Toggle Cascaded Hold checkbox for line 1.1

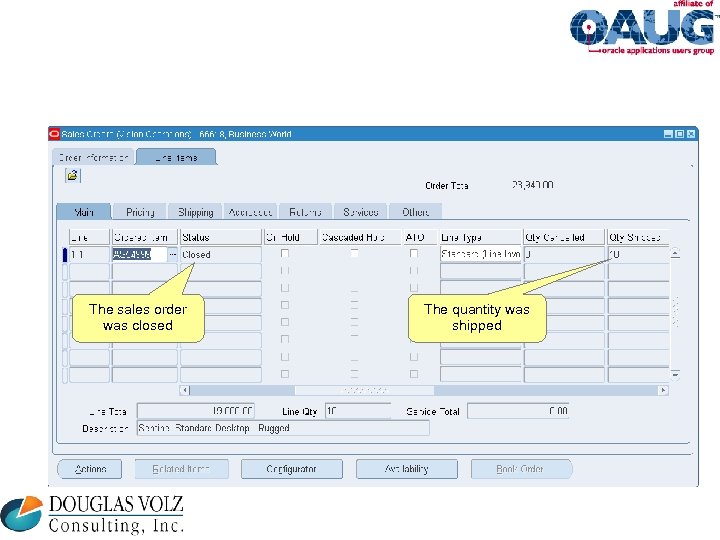[x=354, y=253]
